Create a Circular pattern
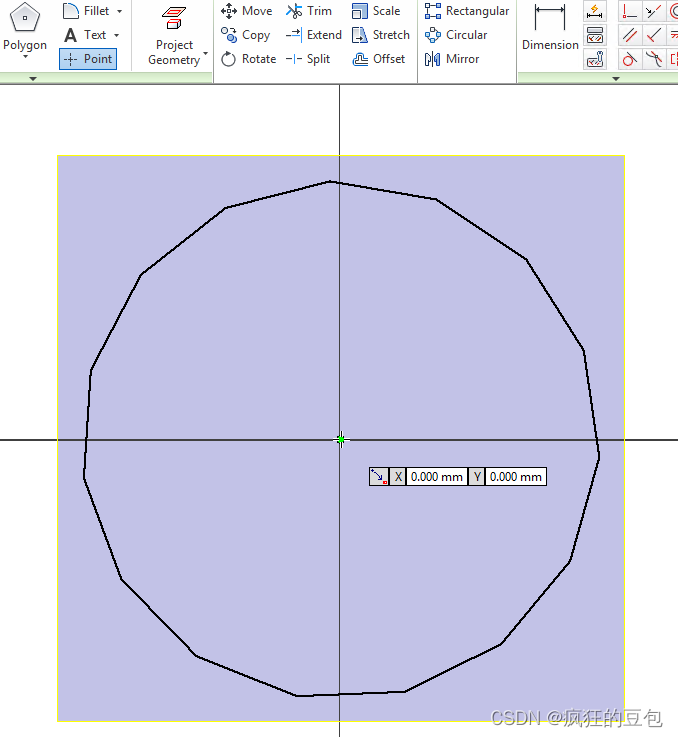The image size is (678, 737). 456,35
